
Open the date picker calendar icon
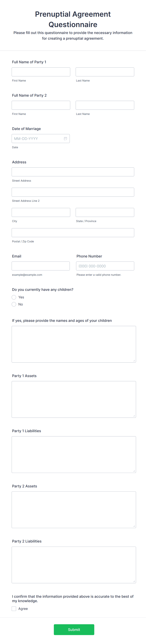pos(65,138)
